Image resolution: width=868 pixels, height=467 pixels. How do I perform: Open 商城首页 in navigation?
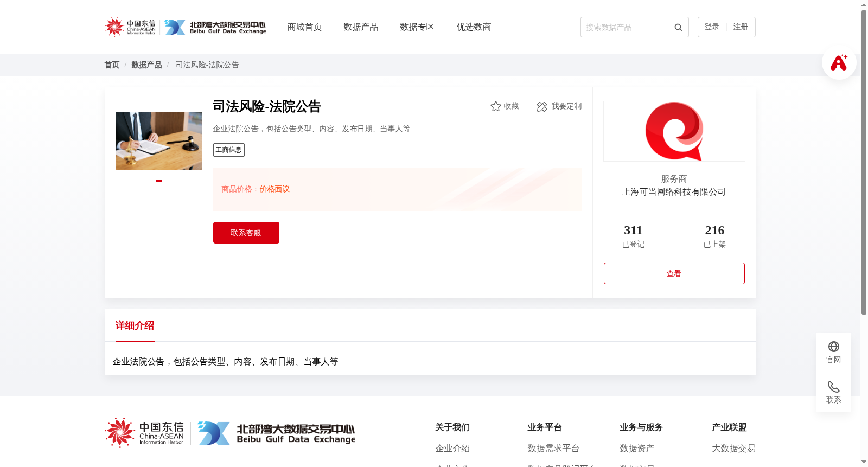click(x=304, y=27)
